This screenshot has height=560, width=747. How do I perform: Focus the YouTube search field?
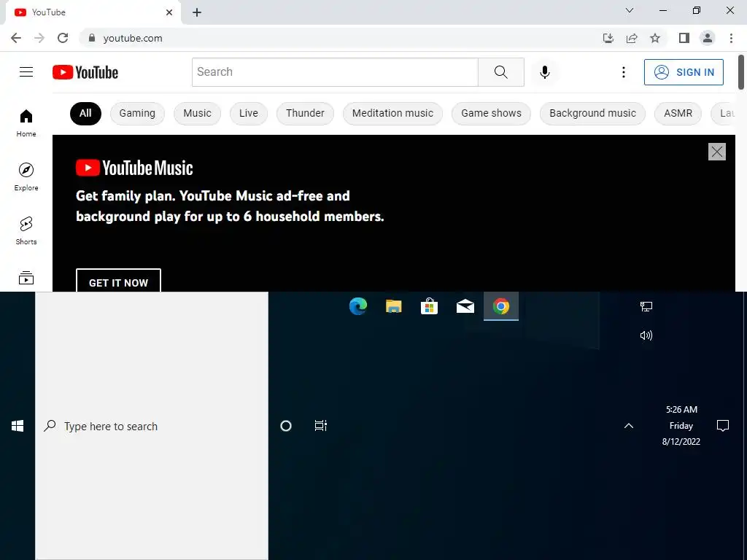click(335, 72)
